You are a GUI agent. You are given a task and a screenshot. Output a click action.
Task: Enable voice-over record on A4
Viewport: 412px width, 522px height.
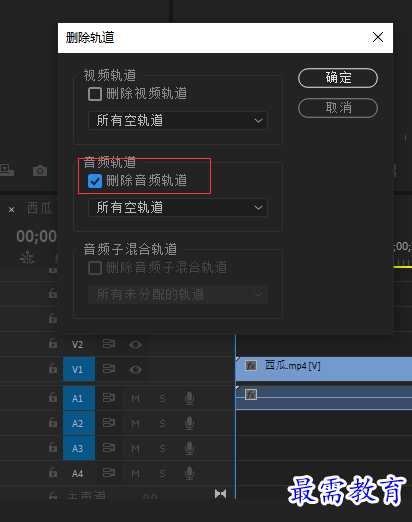pyautogui.click(x=189, y=473)
